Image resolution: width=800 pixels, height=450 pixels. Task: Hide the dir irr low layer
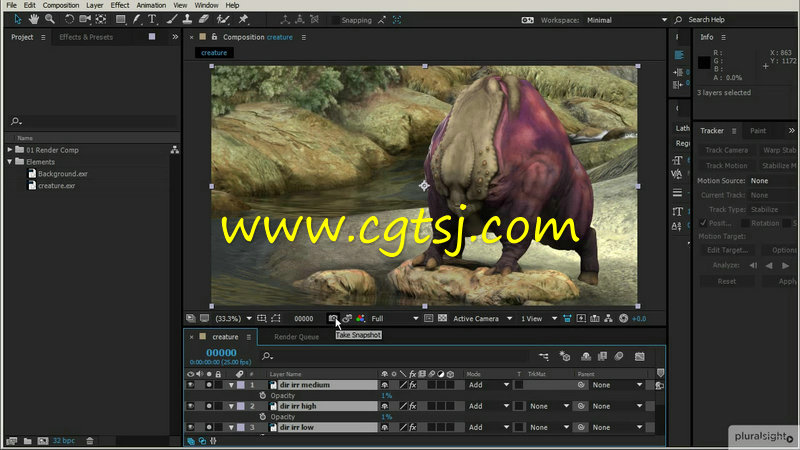[190, 428]
